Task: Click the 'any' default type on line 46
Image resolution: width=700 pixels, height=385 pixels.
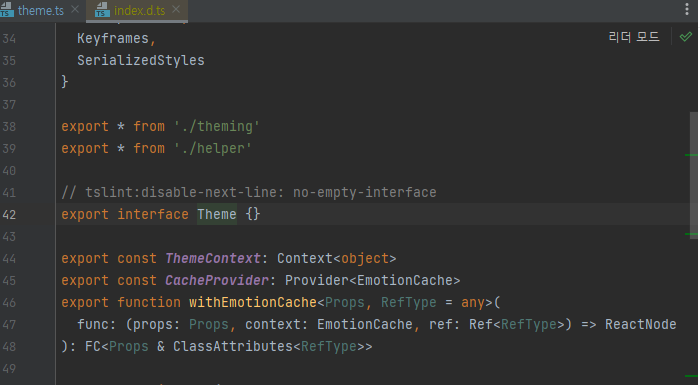Action: click(x=473, y=302)
